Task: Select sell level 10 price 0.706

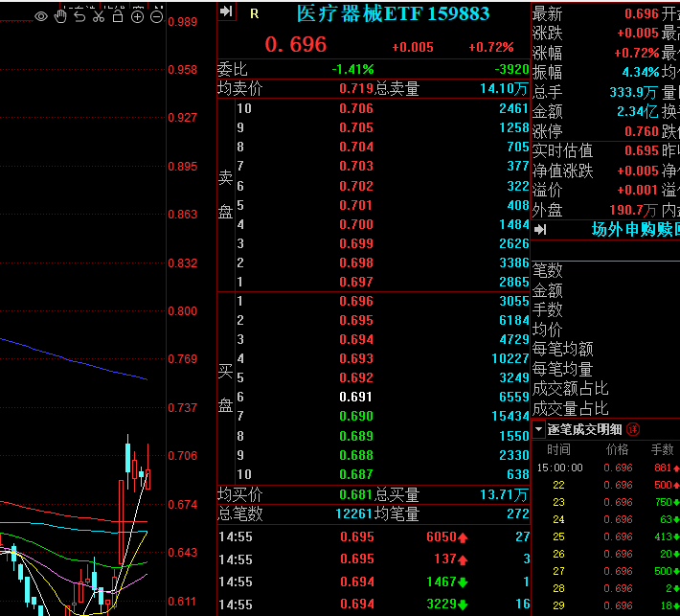Action: (x=356, y=108)
